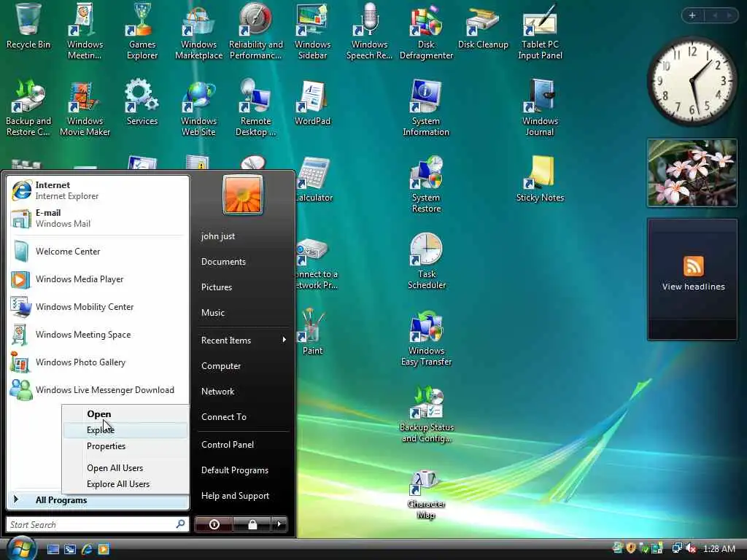Image resolution: width=747 pixels, height=560 pixels.
Task: Click the Start Search input box
Action: pos(97,524)
